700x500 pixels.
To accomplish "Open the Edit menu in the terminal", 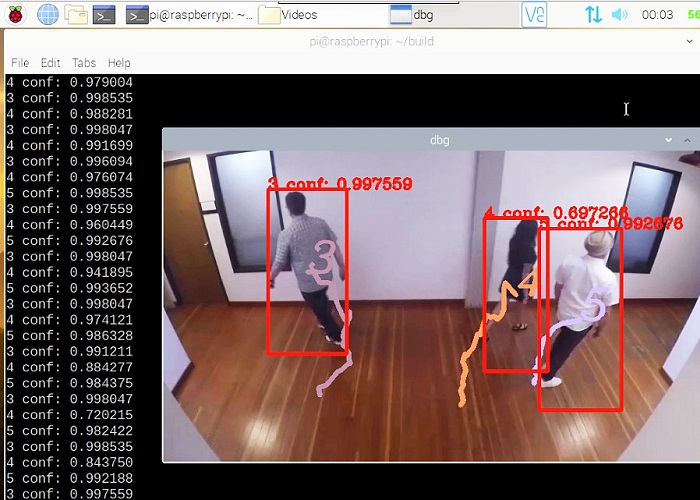I will coord(51,62).
